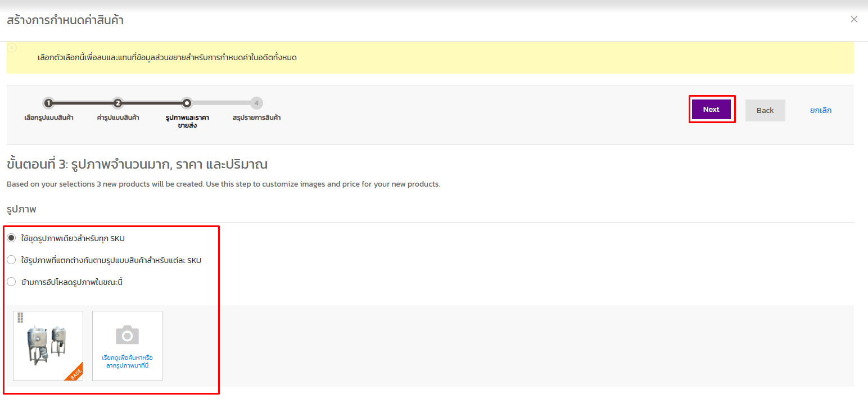
Task: Click the greyed step 4 circle
Action: (x=256, y=103)
